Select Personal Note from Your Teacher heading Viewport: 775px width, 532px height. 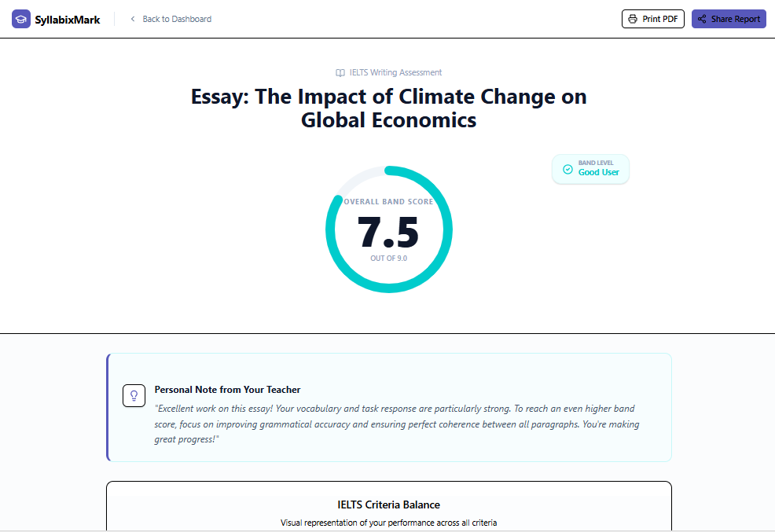(227, 390)
